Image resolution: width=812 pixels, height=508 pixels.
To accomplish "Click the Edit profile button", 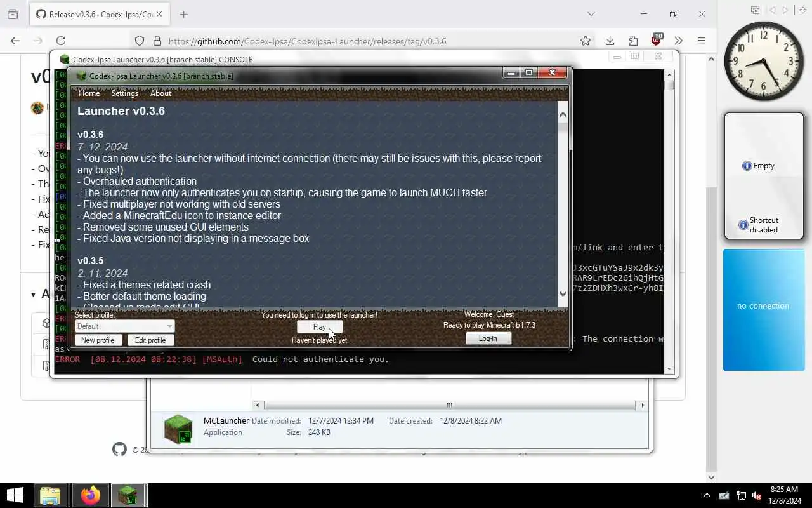I will [x=150, y=340].
